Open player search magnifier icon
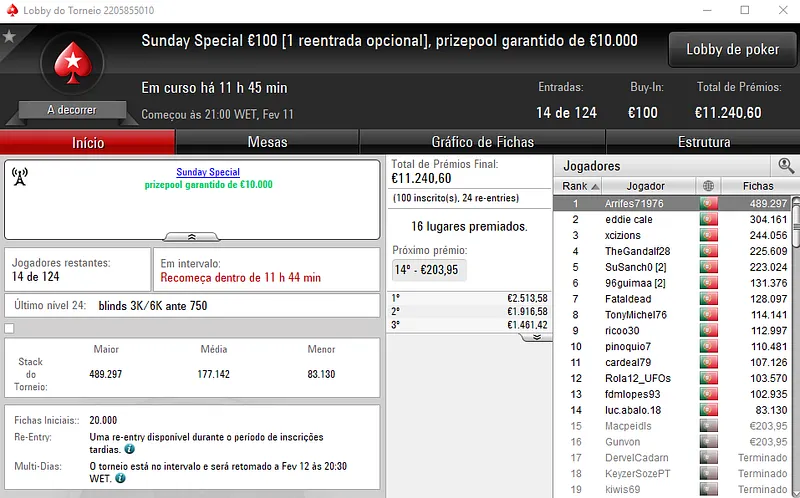 786,166
